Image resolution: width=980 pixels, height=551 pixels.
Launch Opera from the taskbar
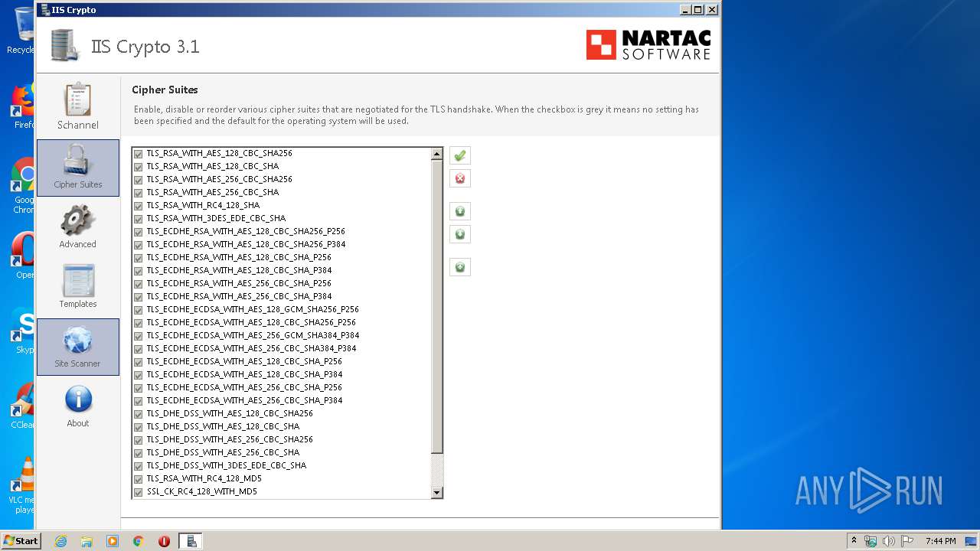click(x=164, y=541)
